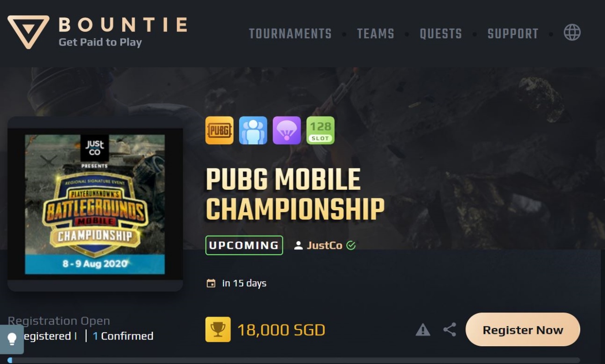The image size is (605, 364).
Task: Open the Quests section
Action: (x=441, y=34)
